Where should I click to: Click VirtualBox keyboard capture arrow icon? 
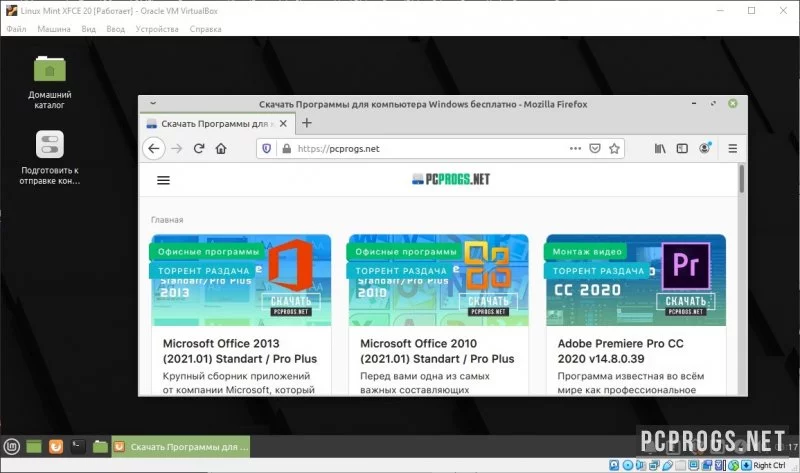point(746,465)
